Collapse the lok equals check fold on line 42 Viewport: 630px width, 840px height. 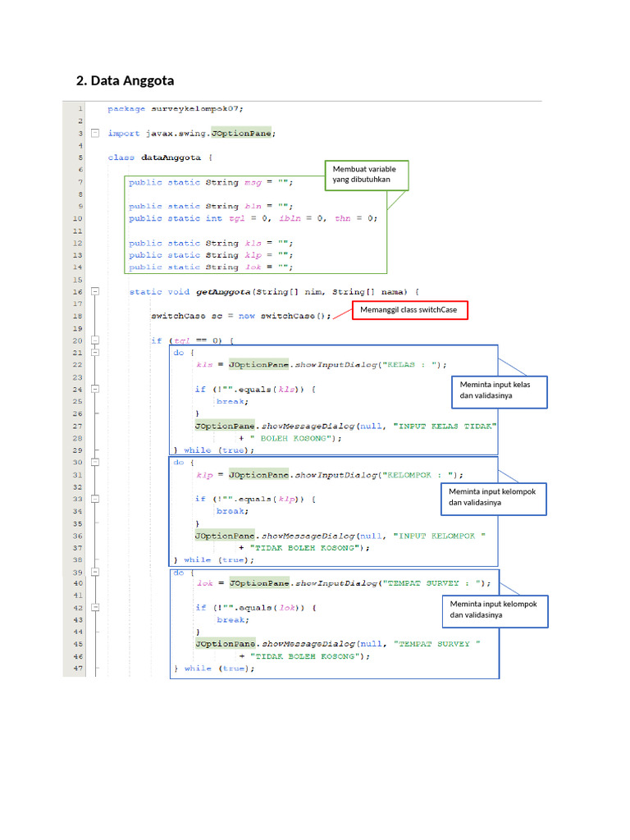[95, 608]
